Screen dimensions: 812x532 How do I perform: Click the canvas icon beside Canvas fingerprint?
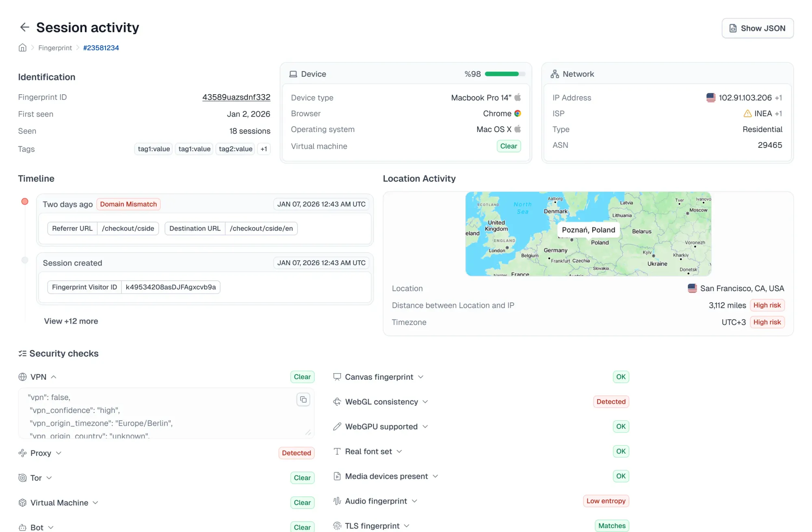coord(337,377)
